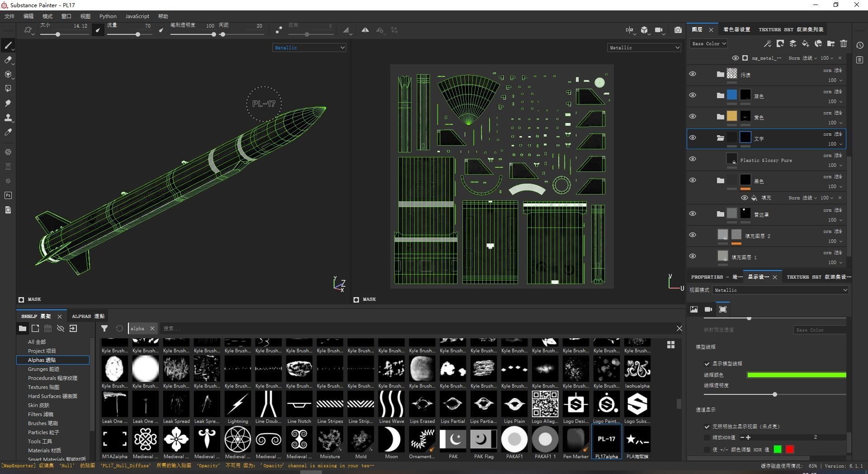Open the 3D viewport Metallic dropdown

click(x=309, y=47)
